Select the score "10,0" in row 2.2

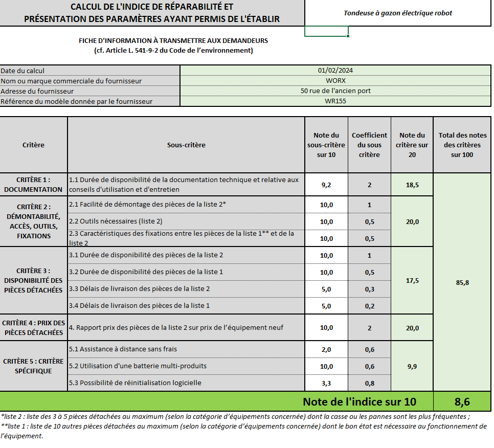[x=326, y=222]
